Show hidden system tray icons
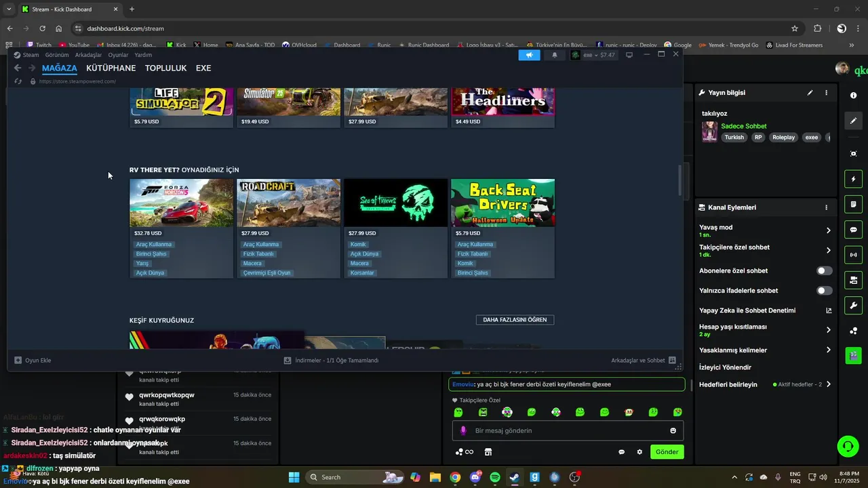The width and height of the screenshot is (868, 488). pos(734,477)
